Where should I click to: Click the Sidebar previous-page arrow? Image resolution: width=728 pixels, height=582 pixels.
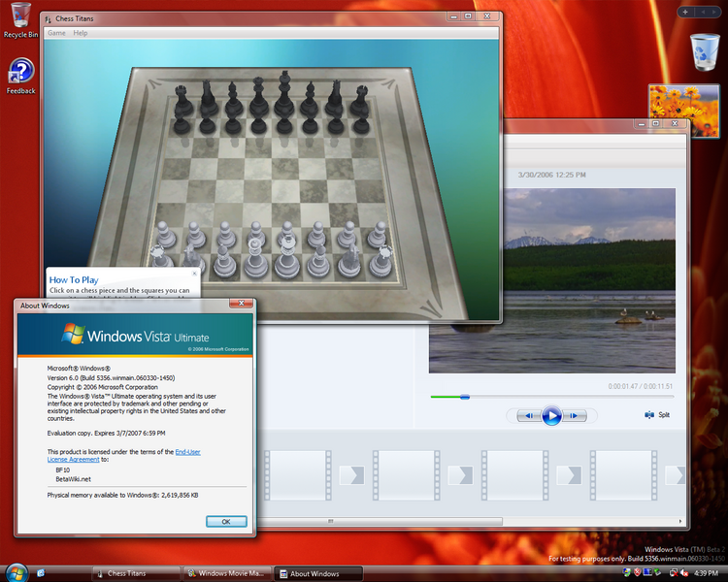coord(703,12)
